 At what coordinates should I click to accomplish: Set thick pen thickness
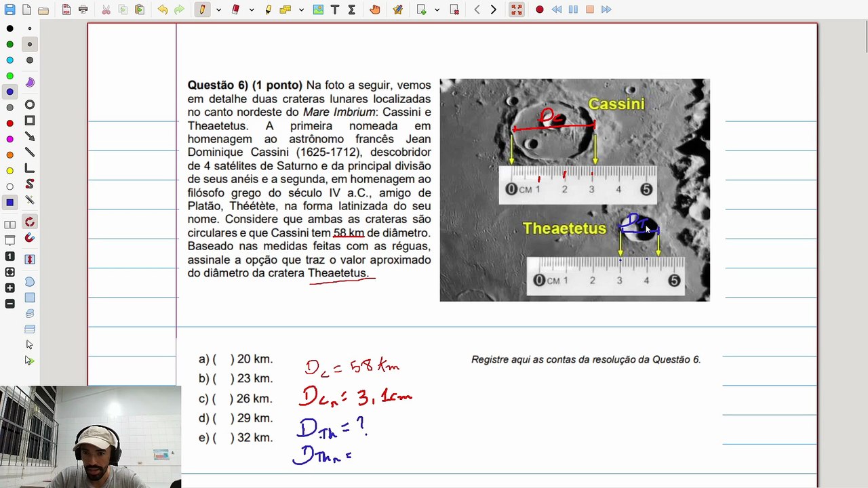click(30, 60)
